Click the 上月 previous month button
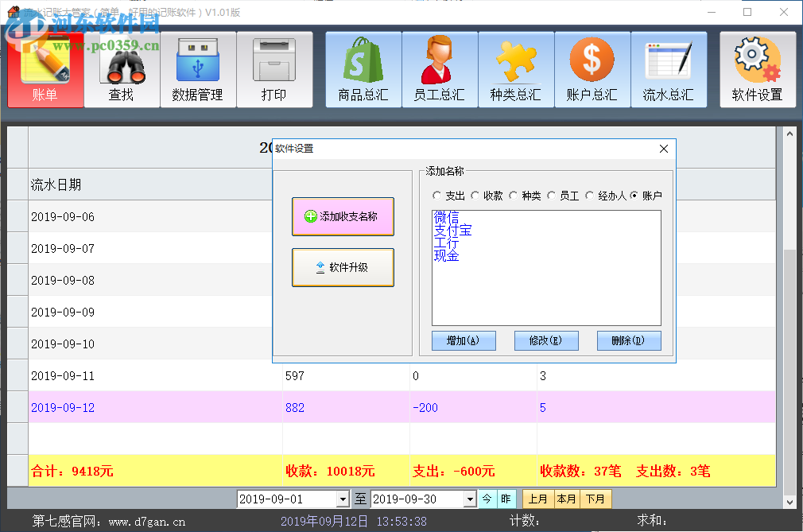Viewport: 803px width, 532px height. point(537,499)
